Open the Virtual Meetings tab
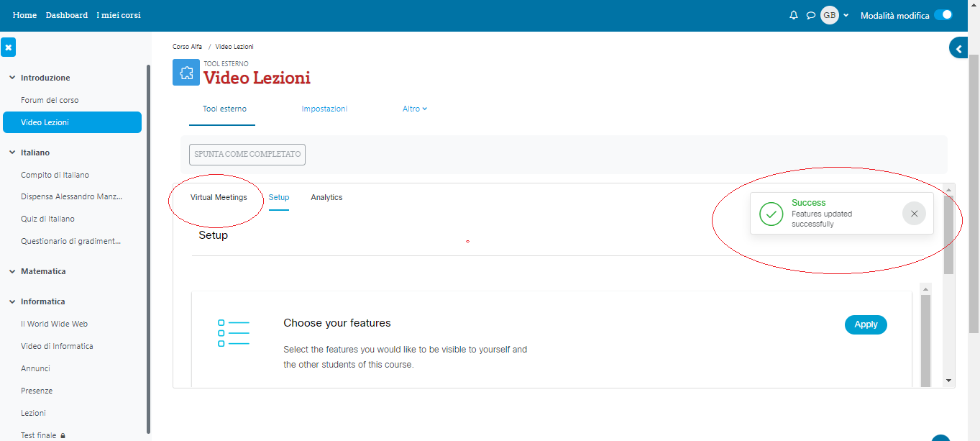The image size is (980, 441). tap(219, 197)
